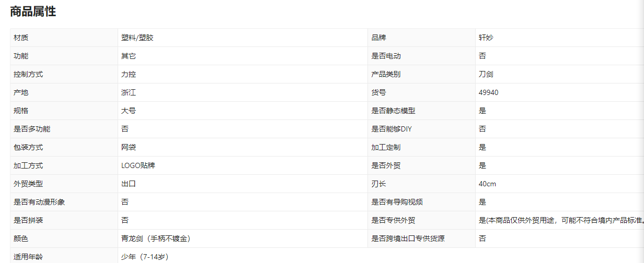Select the blade length value 40cm
Viewport: 644px width, 263px height.
(487, 184)
